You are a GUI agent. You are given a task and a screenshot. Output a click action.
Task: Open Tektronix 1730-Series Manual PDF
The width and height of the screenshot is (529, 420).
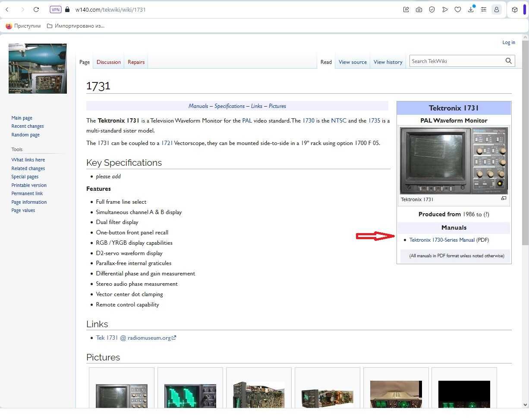tap(442, 240)
